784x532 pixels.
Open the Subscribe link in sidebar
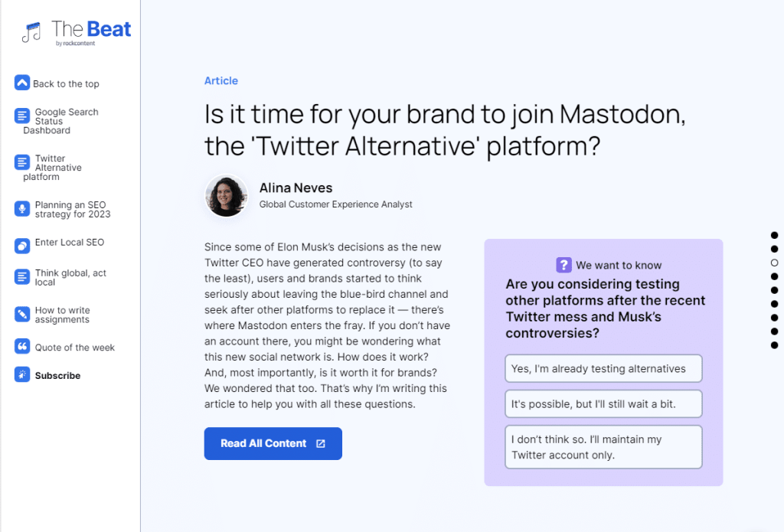coord(57,376)
